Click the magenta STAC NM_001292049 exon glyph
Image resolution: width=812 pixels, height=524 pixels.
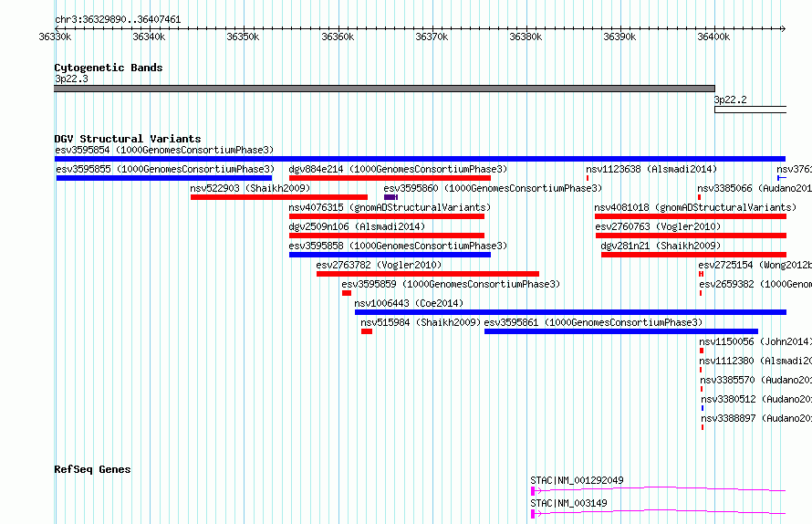tap(533, 491)
